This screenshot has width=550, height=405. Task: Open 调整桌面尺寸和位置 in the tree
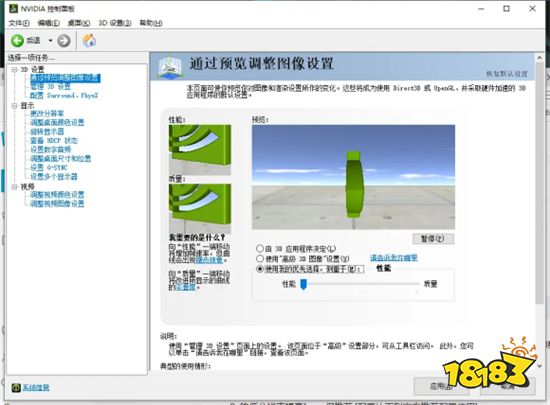[60, 158]
